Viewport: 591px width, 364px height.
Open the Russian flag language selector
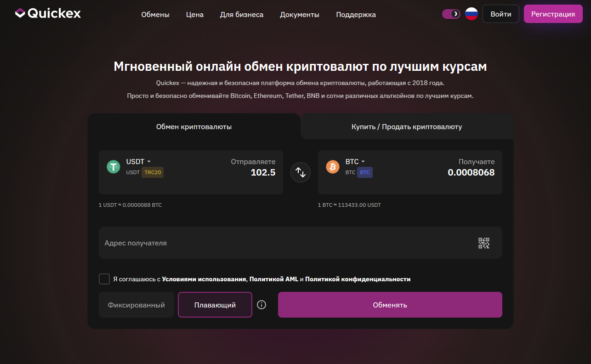(x=472, y=14)
